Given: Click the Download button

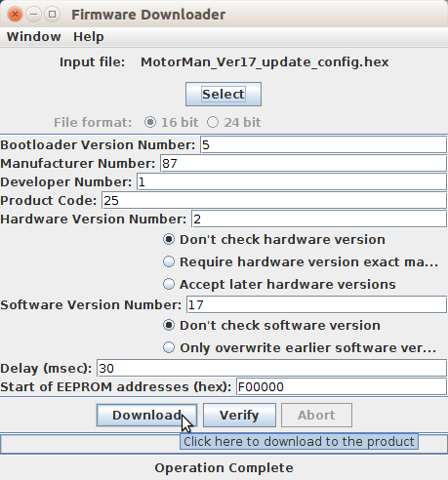Looking at the screenshot, I should coord(146,416).
